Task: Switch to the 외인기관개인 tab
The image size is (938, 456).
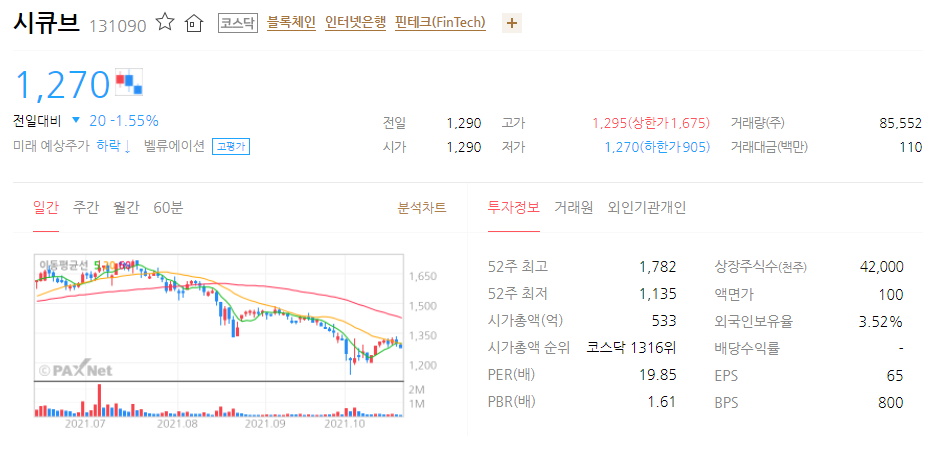Action: [647, 208]
